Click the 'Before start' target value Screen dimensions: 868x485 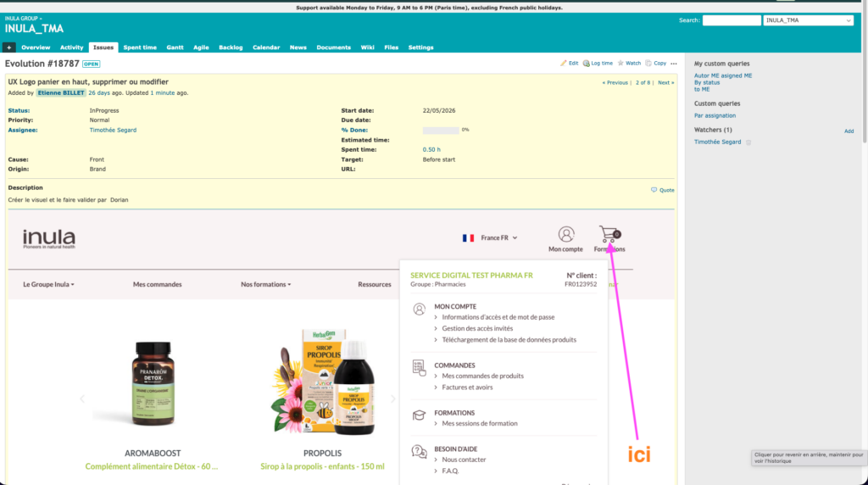439,159
